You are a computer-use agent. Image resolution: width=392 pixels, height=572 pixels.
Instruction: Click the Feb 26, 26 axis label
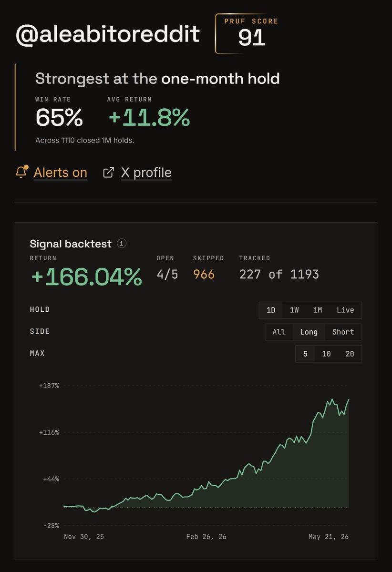(206, 537)
